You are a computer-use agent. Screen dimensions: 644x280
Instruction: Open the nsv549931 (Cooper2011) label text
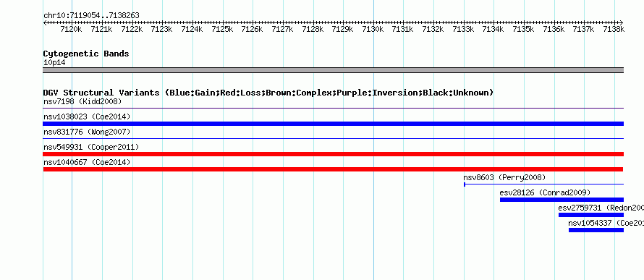(91, 147)
